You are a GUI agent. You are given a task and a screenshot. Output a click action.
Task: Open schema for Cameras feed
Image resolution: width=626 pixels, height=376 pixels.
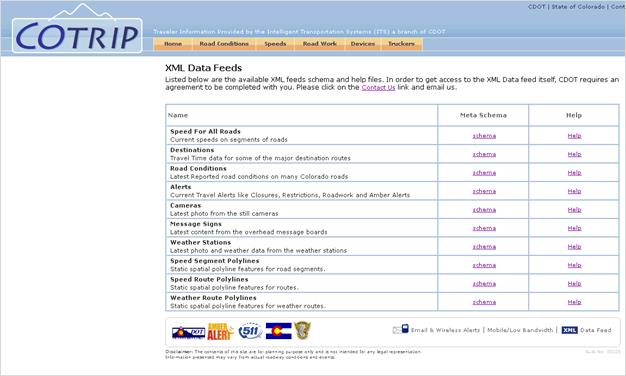(x=484, y=210)
